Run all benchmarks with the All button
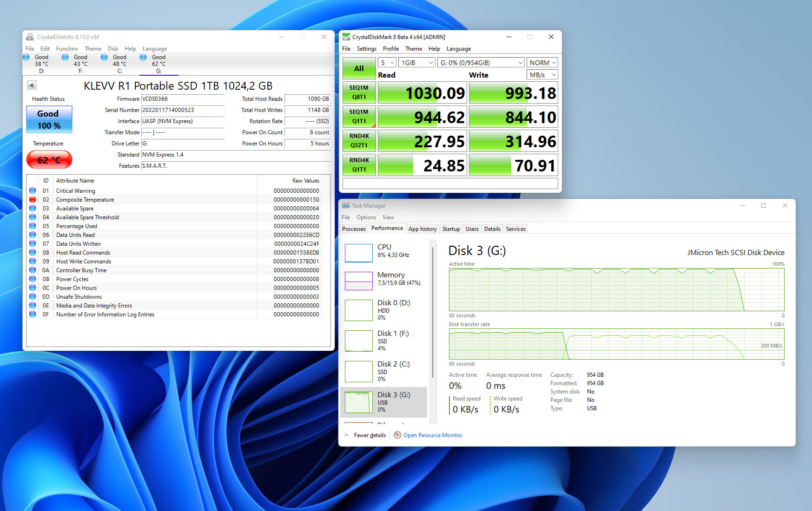Image resolution: width=812 pixels, height=511 pixels. pyautogui.click(x=359, y=68)
